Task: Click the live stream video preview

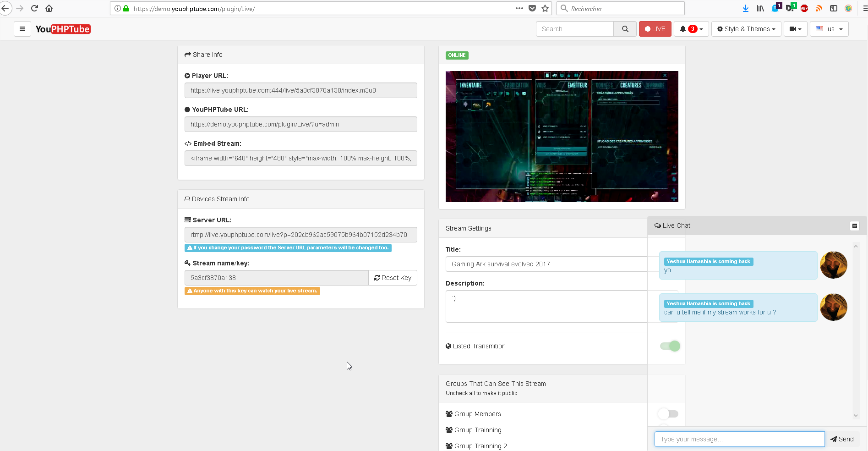Action: [562, 137]
